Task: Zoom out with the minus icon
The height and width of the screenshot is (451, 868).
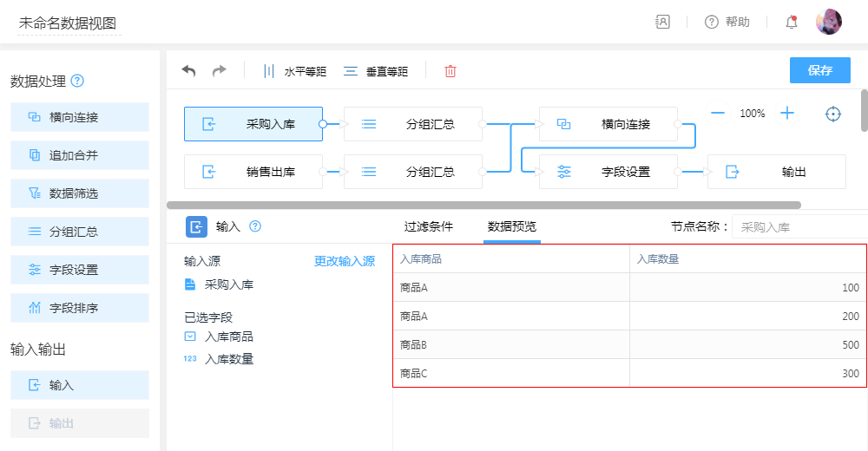Action: click(x=718, y=113)
